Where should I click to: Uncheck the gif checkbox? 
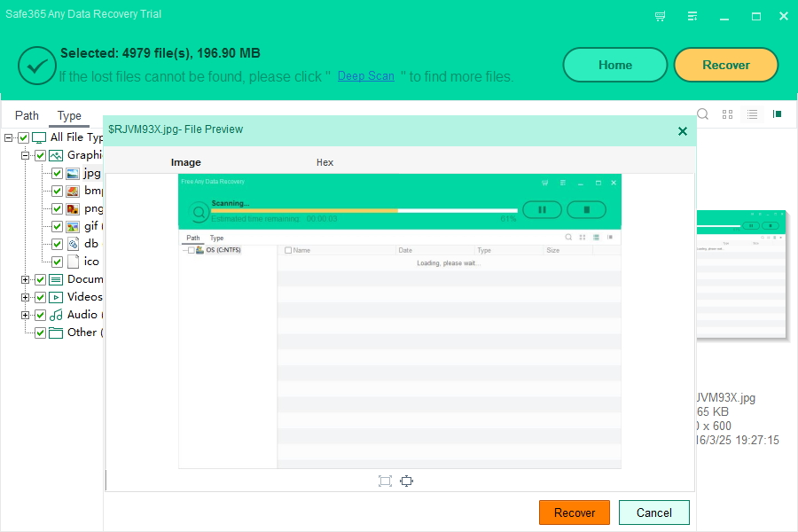coord(57,227)
